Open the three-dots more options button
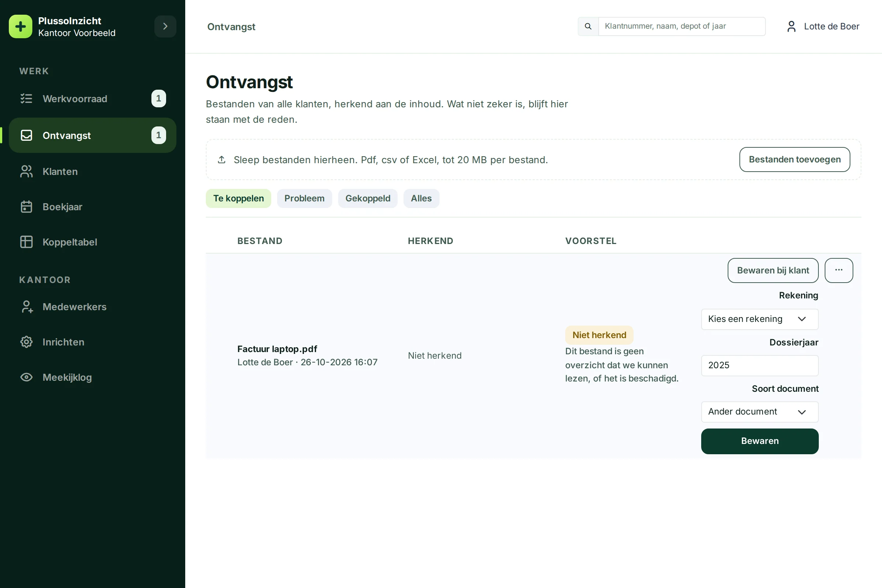 839,270
